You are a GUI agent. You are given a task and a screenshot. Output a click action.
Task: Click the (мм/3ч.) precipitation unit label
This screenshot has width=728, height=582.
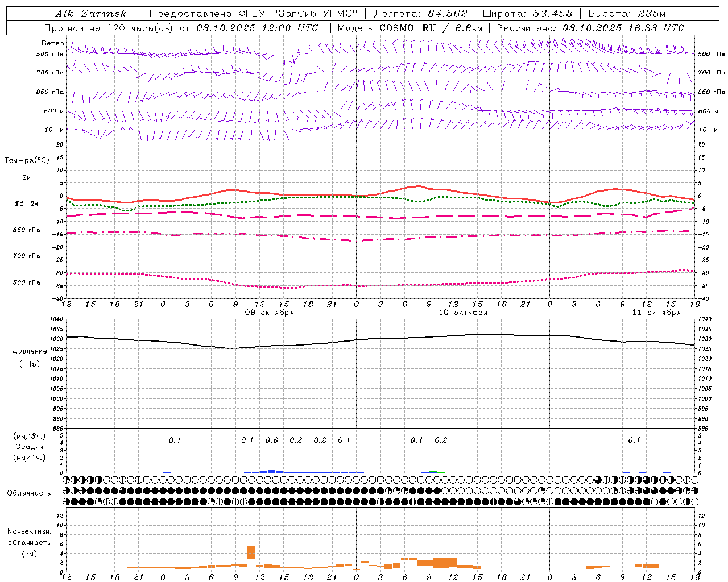30,436
